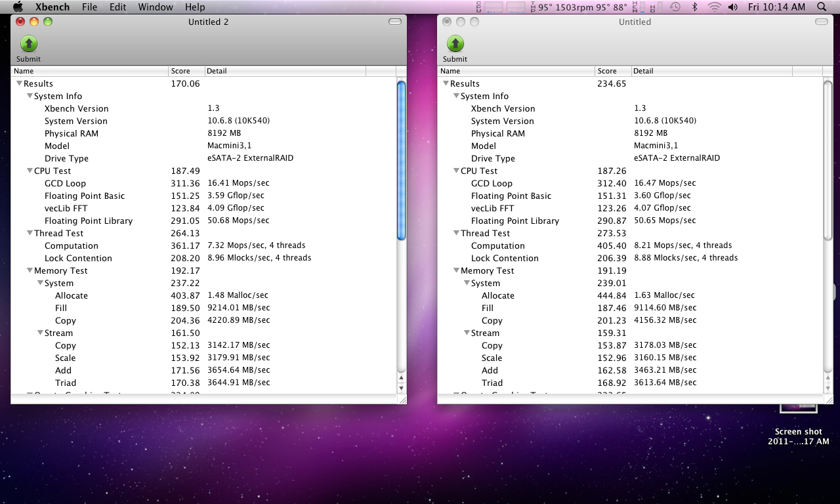This screenshot has height=504, width=840.
Task: Select Fill row in Untitled window
Action: pyautogui.click(x=631, y=308)
